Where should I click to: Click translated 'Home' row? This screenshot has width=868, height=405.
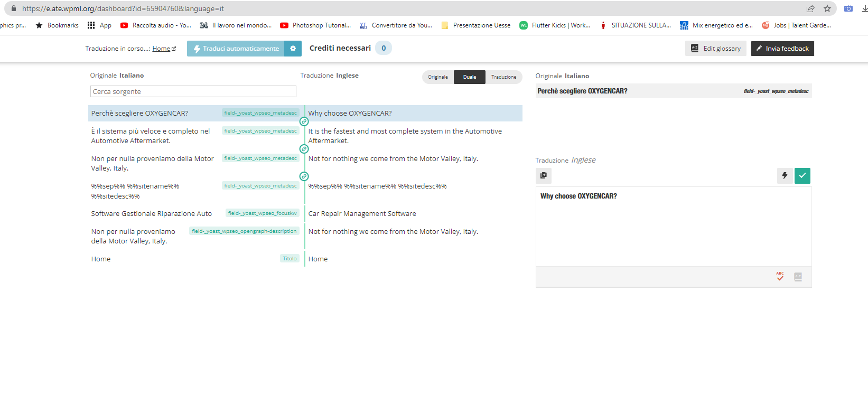(318, 259)
